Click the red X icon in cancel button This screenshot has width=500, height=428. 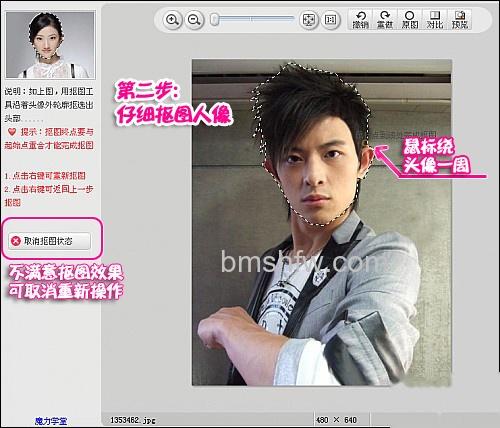16,241
